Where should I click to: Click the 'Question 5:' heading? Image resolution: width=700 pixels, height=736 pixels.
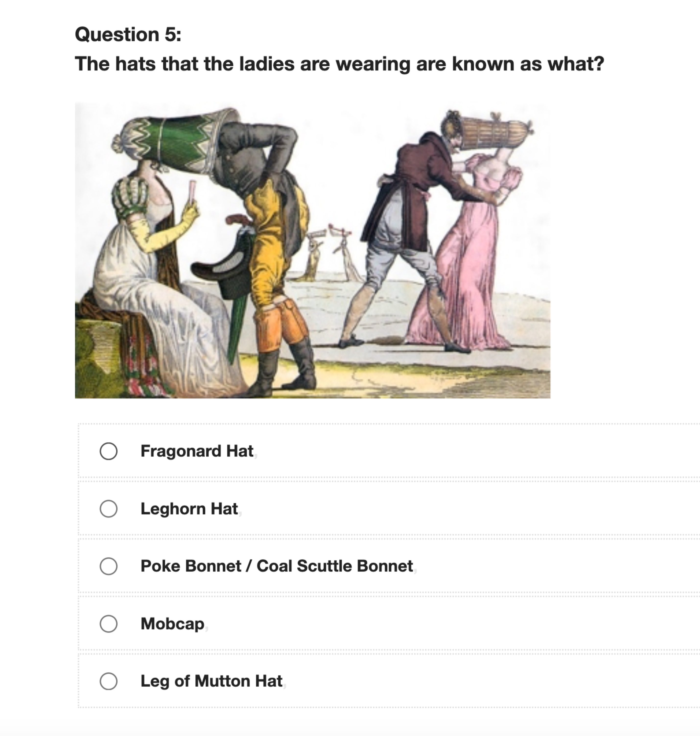(x=128, y=34)
